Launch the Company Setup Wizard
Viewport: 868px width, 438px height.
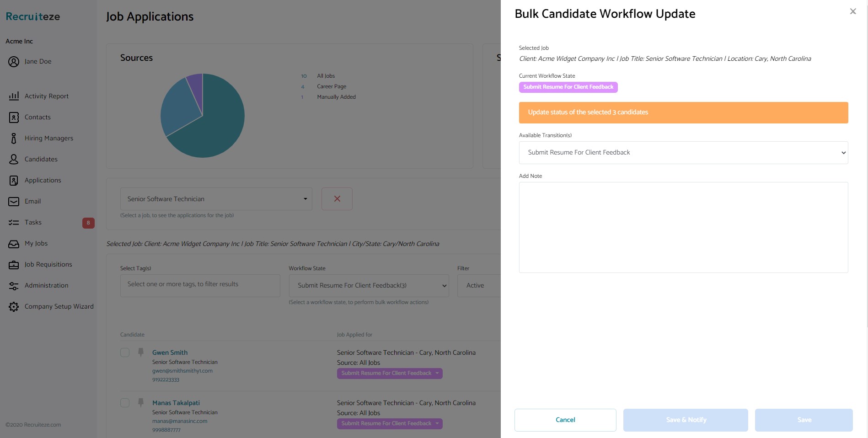[59, 306]
